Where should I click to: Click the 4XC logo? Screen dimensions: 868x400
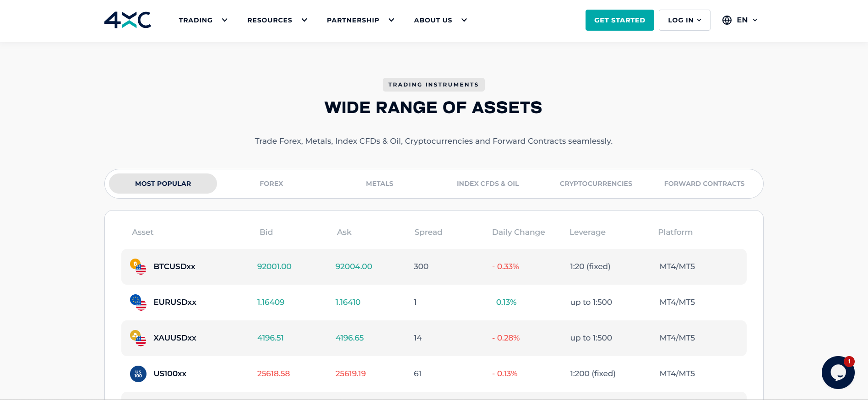coord(128,20)
